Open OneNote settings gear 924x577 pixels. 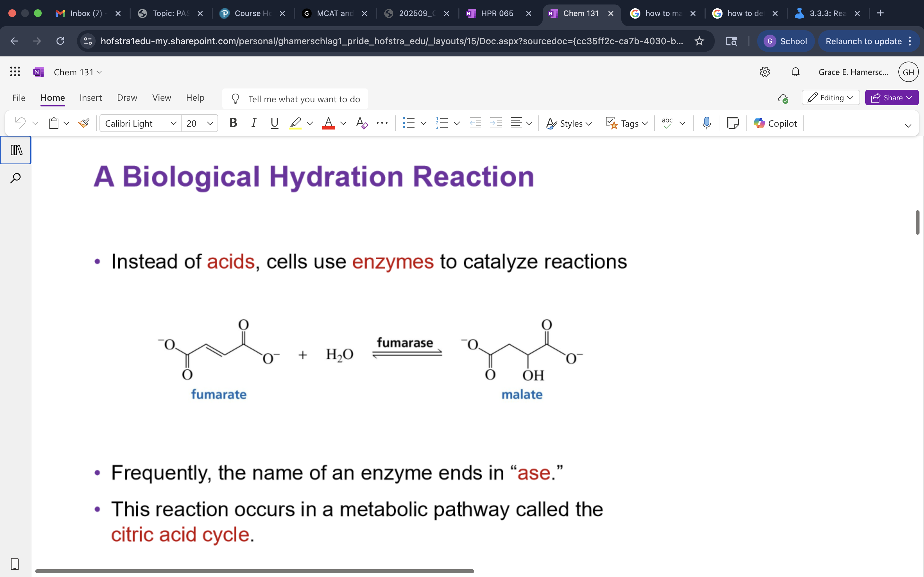coord(765,72)
